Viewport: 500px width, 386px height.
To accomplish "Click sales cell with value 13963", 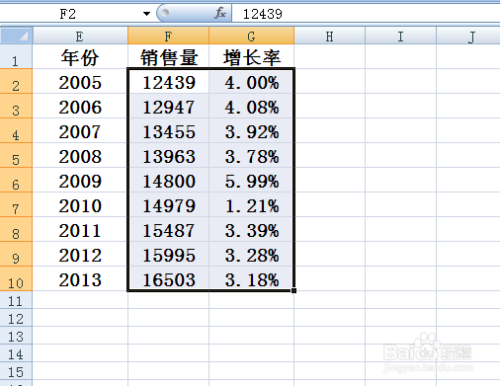I will (168, 155).
